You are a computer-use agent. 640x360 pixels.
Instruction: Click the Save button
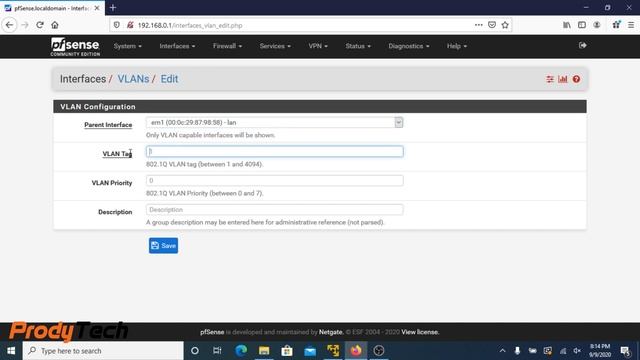(x=163, y=245)
